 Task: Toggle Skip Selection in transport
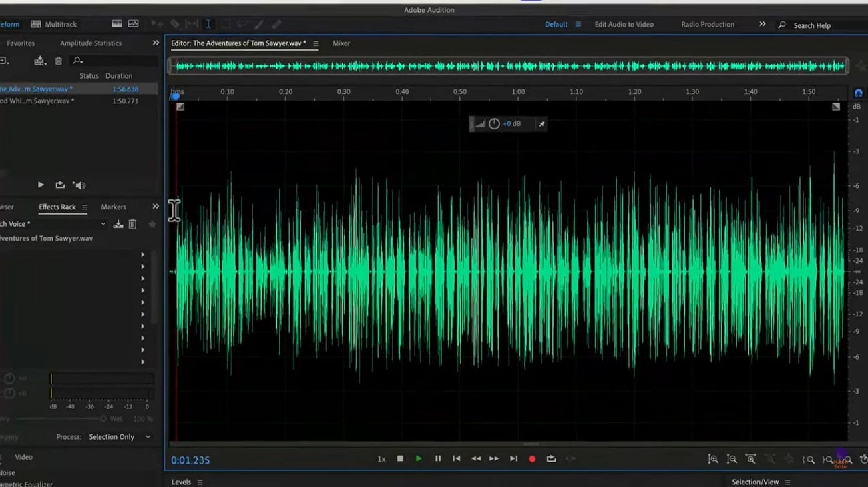(570, 458)
